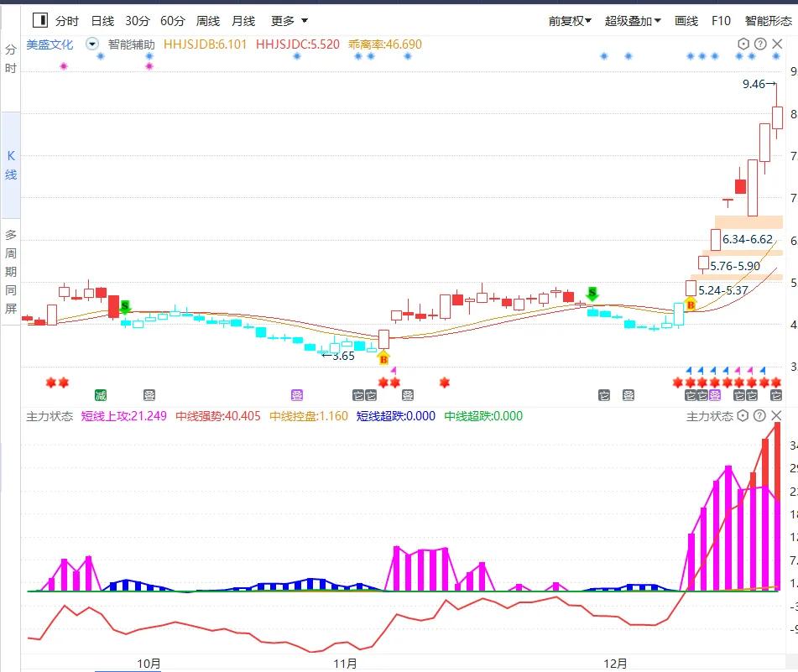This screenshot has height=672, width=798.
Task: Open F10 company info
Action: click(x=721, y=20)
